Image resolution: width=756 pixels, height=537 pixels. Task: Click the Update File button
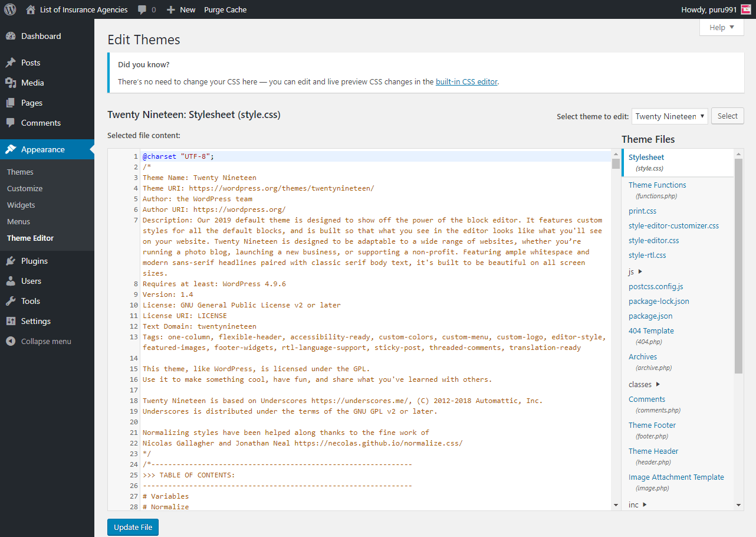coord(133,527)
